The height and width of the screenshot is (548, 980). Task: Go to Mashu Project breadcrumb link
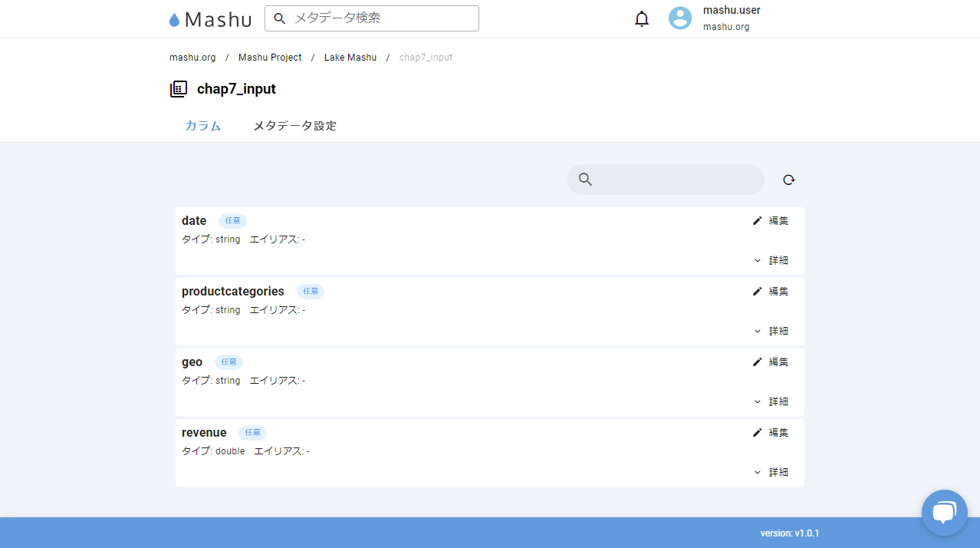[x=270, y=58]
